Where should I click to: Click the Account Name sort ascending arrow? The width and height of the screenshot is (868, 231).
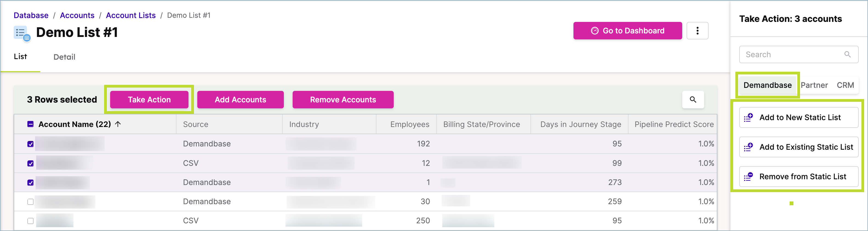point(118,124)
